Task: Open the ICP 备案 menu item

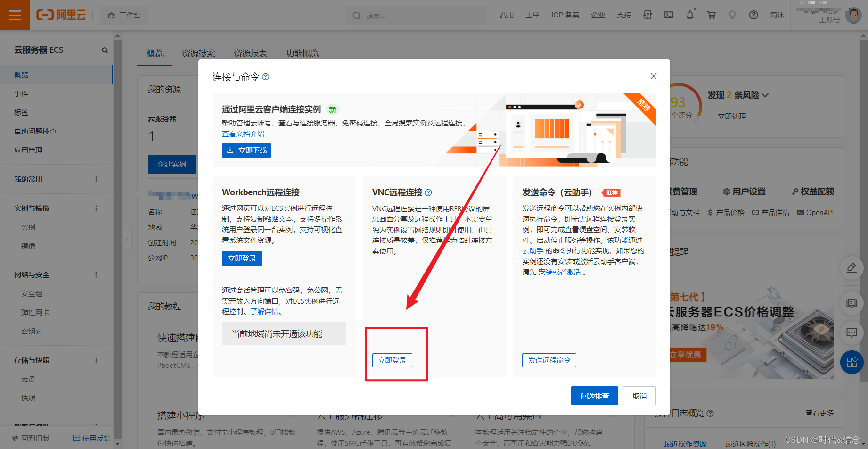Action: point(565,15)
